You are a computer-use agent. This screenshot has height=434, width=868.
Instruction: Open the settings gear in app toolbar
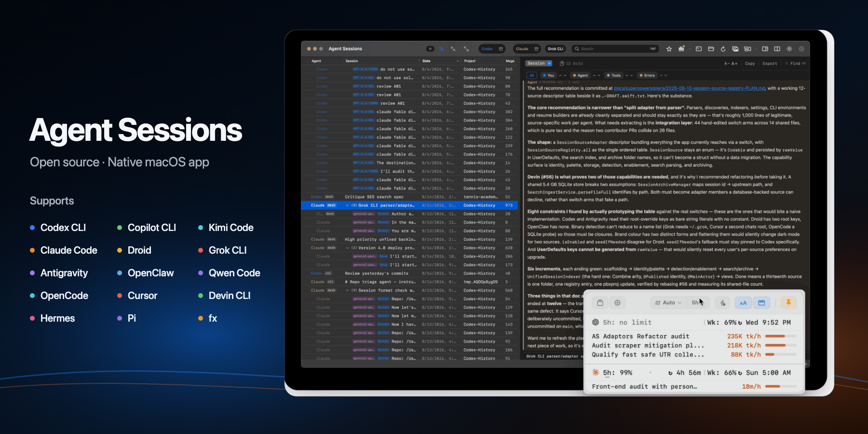pos(801,49)
